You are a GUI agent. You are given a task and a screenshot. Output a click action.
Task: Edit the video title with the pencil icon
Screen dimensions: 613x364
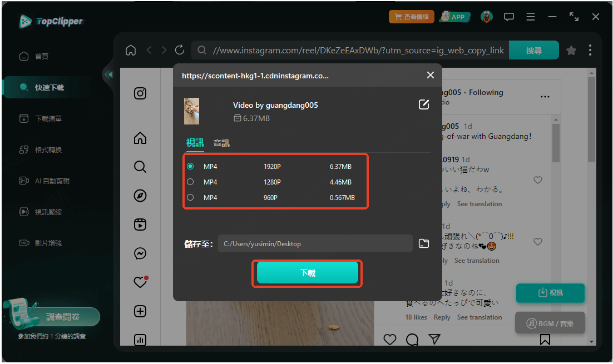pos(424,104)
